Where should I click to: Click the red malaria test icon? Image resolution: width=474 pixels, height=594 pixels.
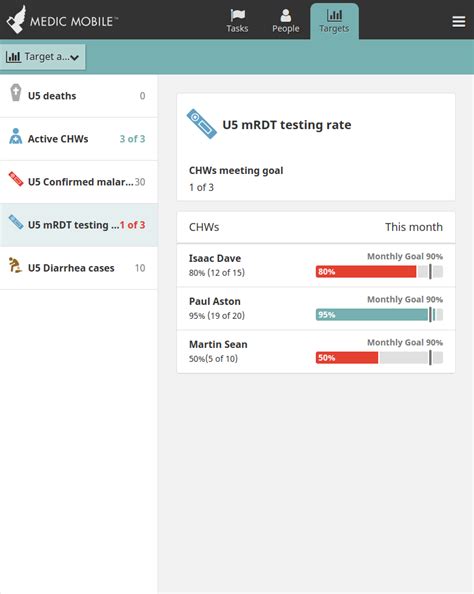pyautogui.click(x=16, y=179)
